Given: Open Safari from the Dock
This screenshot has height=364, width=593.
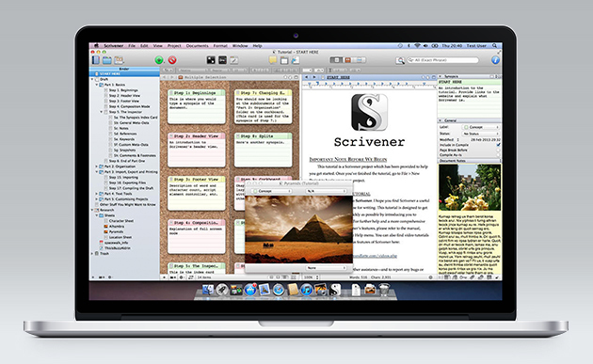Looking at the screenshot, I should [x=279, y=290].
